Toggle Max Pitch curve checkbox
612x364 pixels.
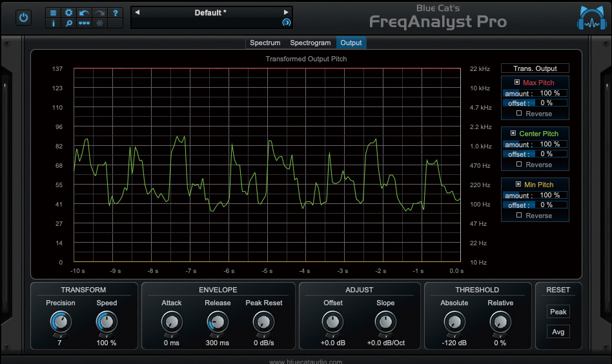click(x=516, y=83)
